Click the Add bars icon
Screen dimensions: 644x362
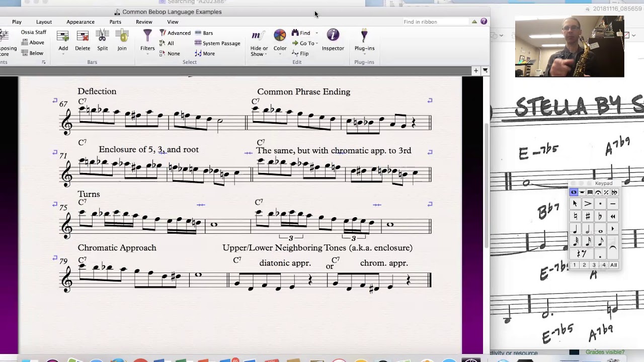[x=63, y=36]
